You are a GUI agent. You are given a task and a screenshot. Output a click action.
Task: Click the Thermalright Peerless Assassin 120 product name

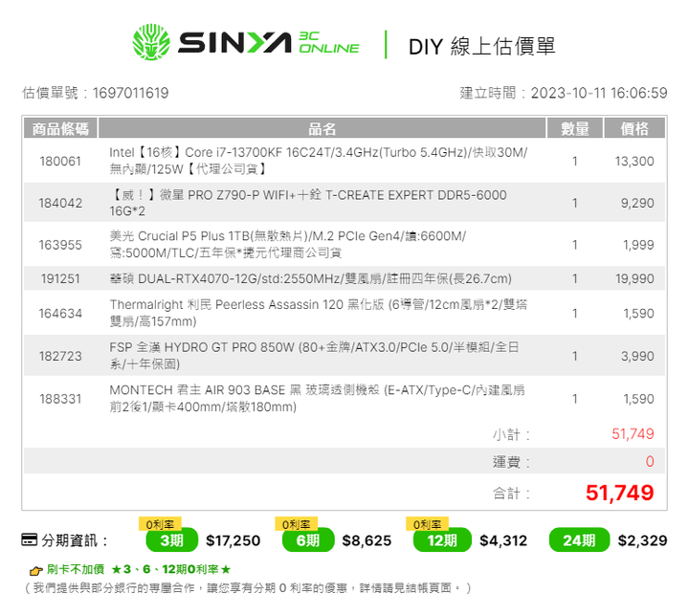[318, 313]
